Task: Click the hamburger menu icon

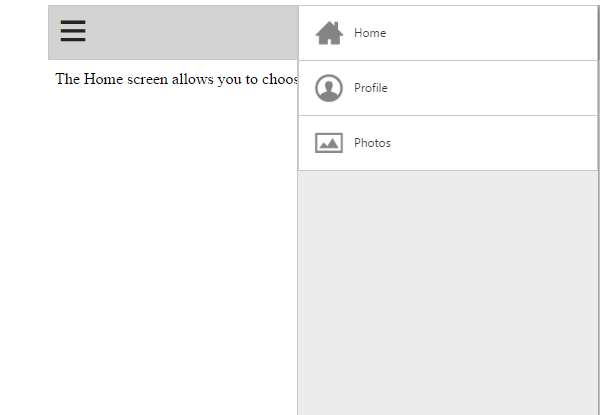Action: click(x=73, y=32)
